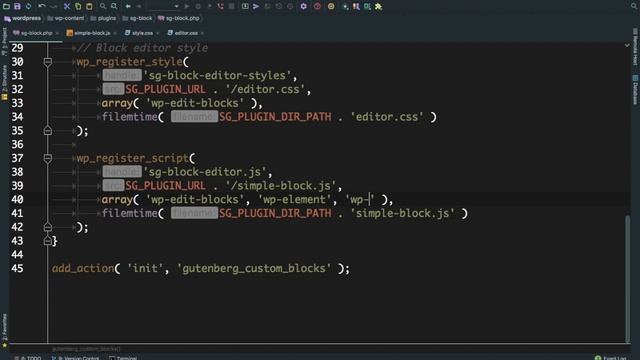This screenshot has width=640, height=360.
Task: Click line number 40 in the gutter
Action: point(17,200)
